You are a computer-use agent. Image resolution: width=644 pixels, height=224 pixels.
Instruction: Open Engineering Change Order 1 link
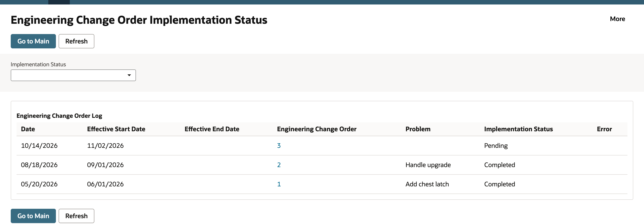tap(279, 184)
